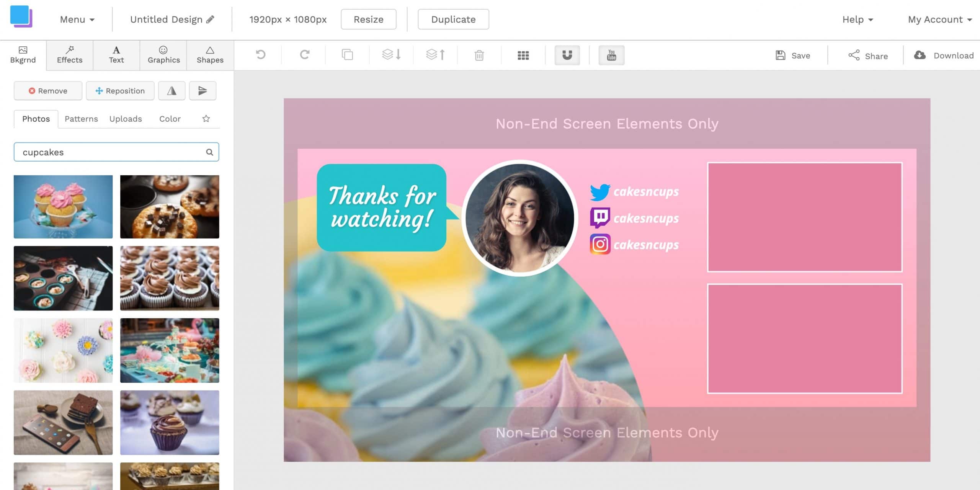Open the Menu dropdown

point(77,20)
